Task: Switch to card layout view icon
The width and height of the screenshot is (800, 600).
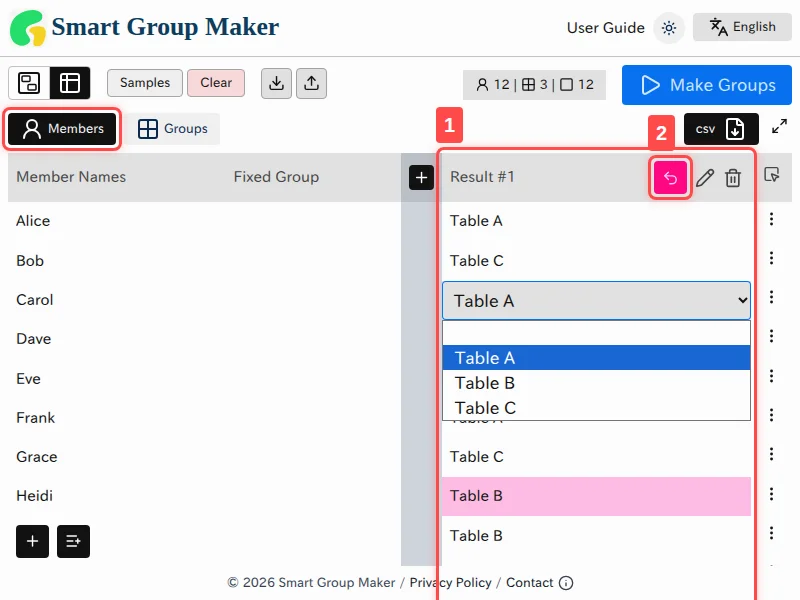Action: [29, 83]
